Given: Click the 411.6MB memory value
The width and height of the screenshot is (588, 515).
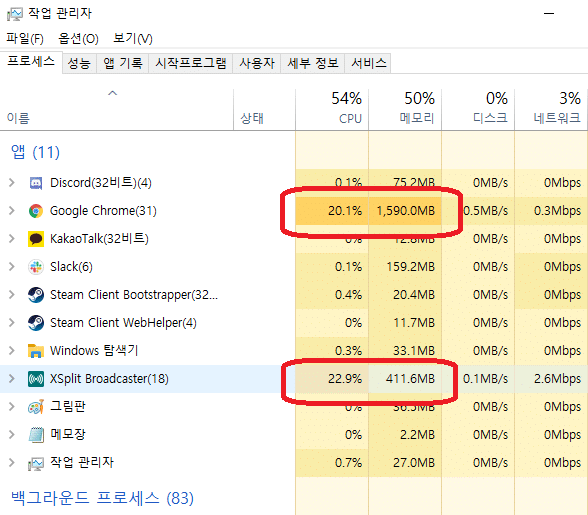Looking at the screenshot, I should (x=411, y=379).
